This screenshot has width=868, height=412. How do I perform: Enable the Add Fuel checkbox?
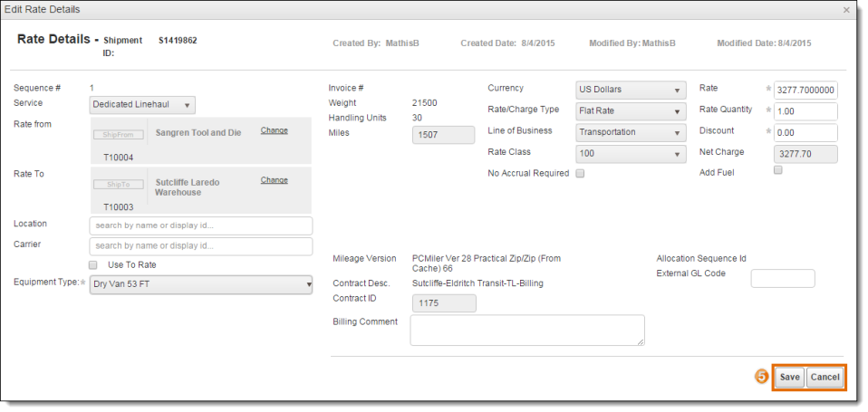point(777,170)
